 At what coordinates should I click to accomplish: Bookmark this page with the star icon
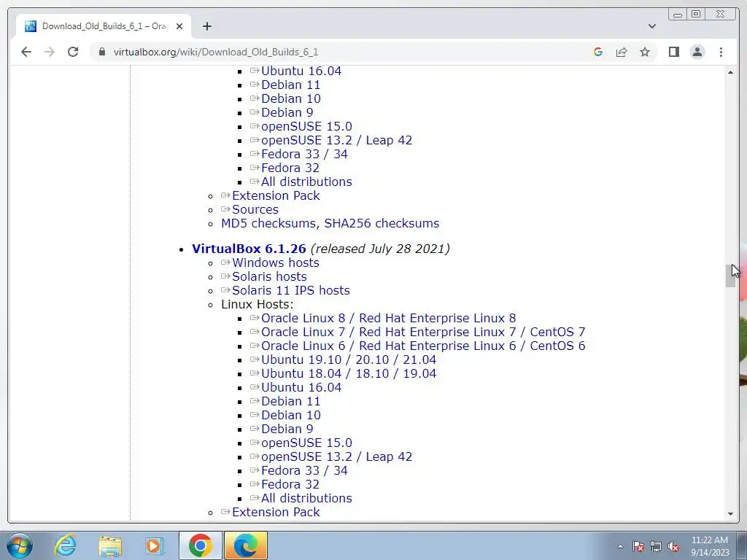(645, 52)
